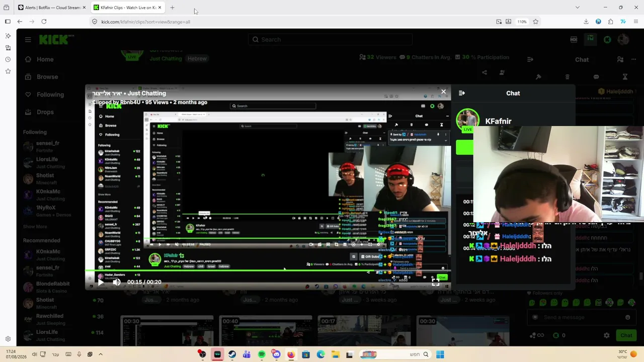
Task: Collapse the clip chat panel
Action: click(x=462, y=93)
